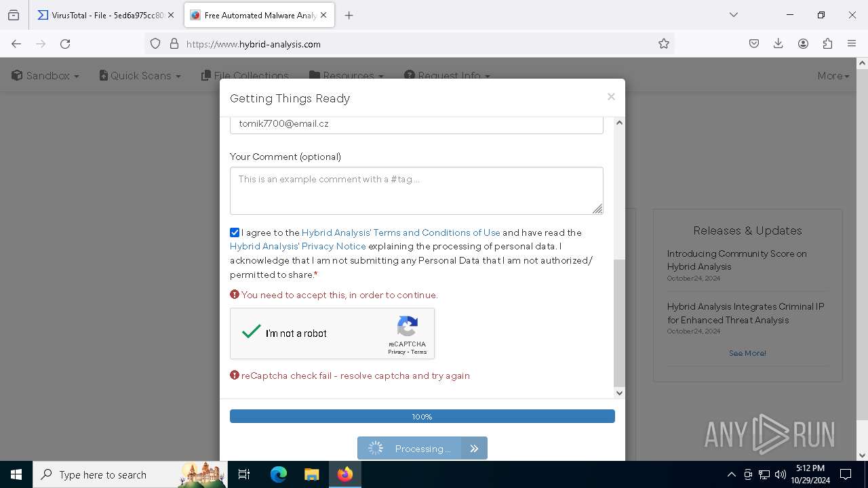Close the VirusTotal tab
Image resolution: width=868 pixels, height=488 pixels.
[x=171, y=15]
